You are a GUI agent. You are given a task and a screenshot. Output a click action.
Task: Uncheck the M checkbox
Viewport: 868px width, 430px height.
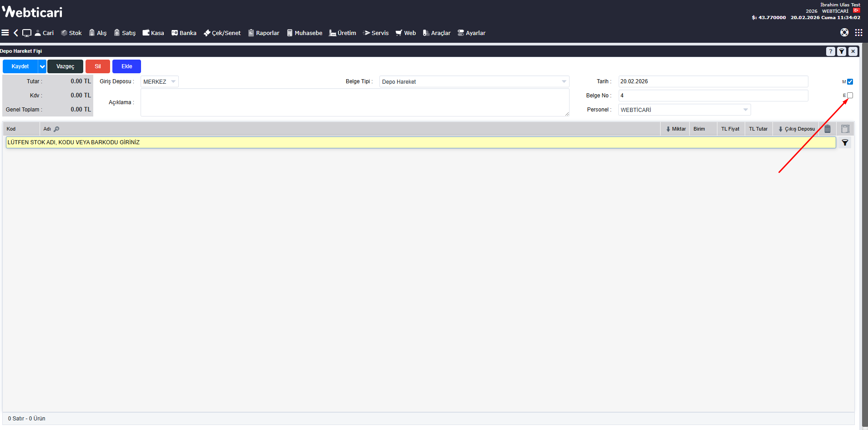(850, 82)
